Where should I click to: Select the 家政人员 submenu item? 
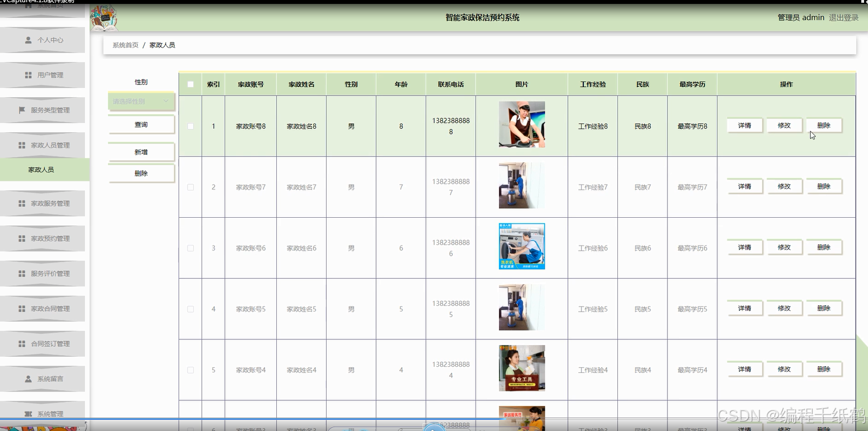point(44,170)
